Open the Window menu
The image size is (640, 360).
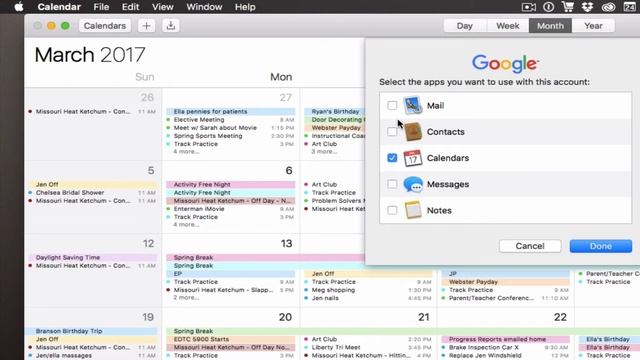tap(204, 7)
